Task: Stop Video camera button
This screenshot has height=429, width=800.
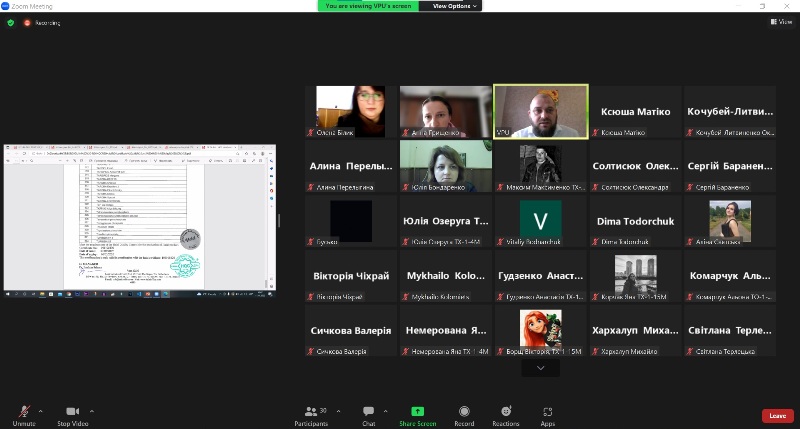Action: [x=72, y=416]
